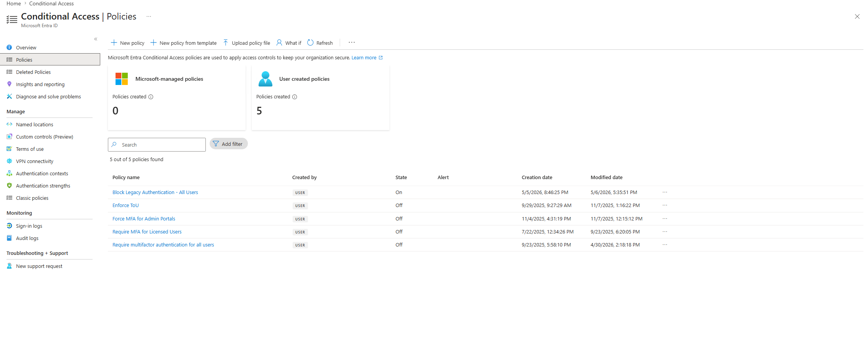Click the Learn more external link icon

(381, 58)
